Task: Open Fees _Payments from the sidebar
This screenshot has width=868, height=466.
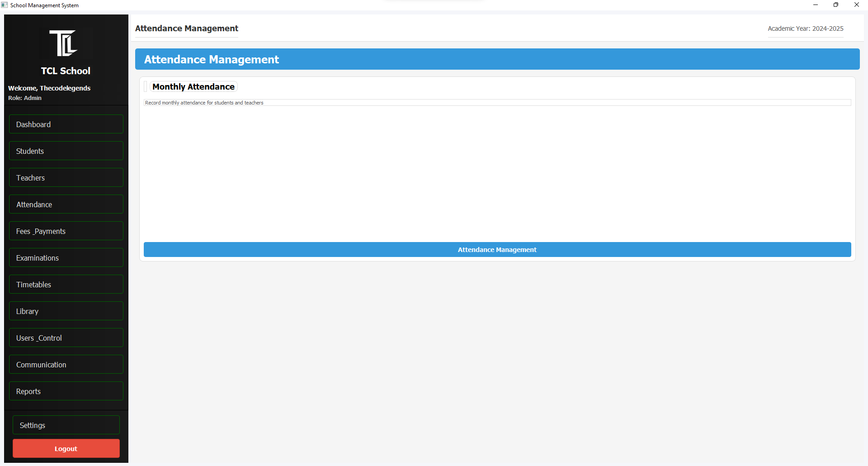Action: tap(66, 231)
